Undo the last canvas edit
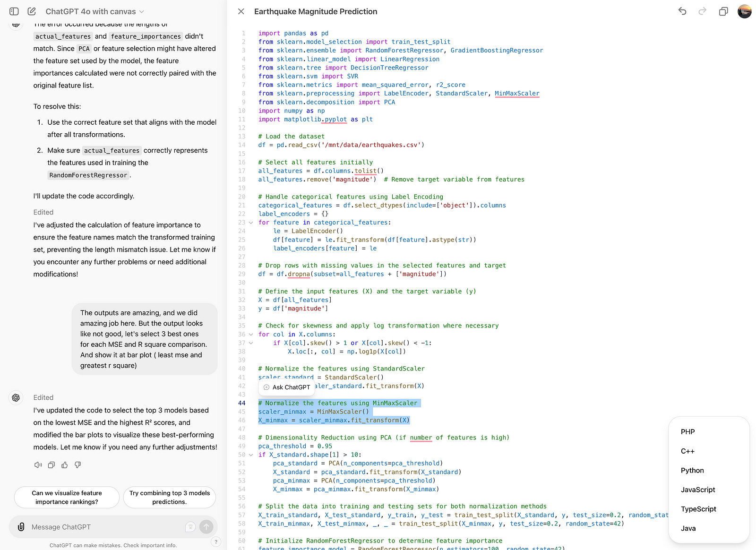 (682, 11)
